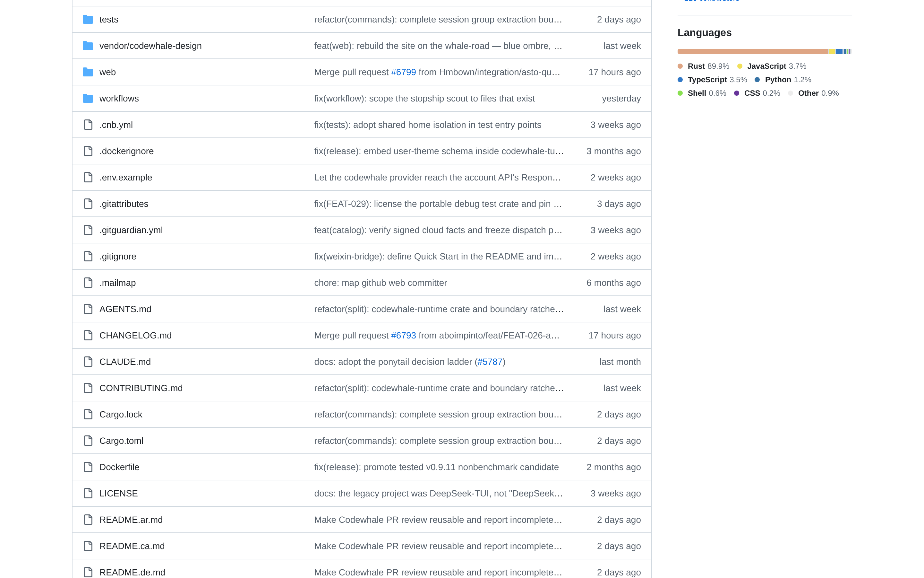Click the file icon next to .env.example
This screenshot has width=924, height=578.
tap(88, 177)
